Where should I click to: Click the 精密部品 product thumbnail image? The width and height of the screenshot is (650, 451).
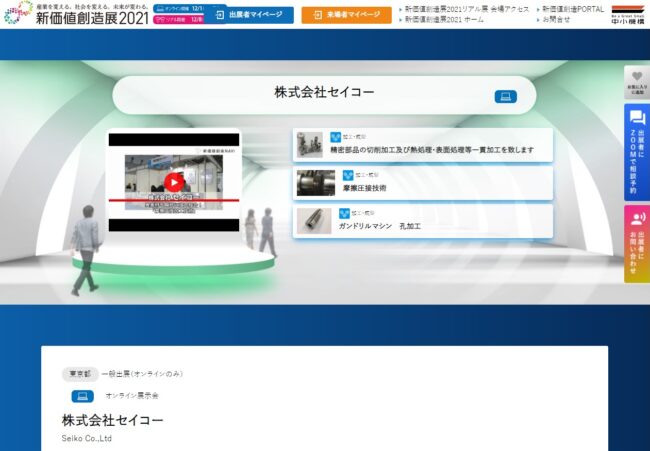pos(309,144)
